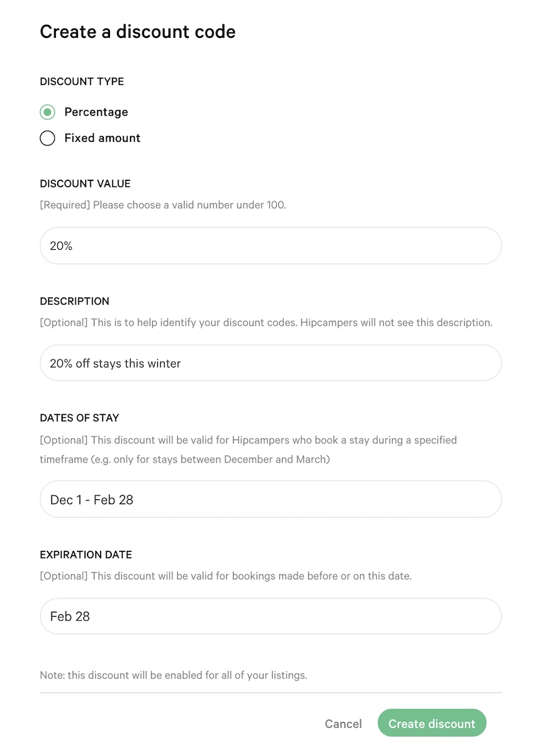Click the 'enabled for all listings' note
543x756 pixels.
click(173, 675)
